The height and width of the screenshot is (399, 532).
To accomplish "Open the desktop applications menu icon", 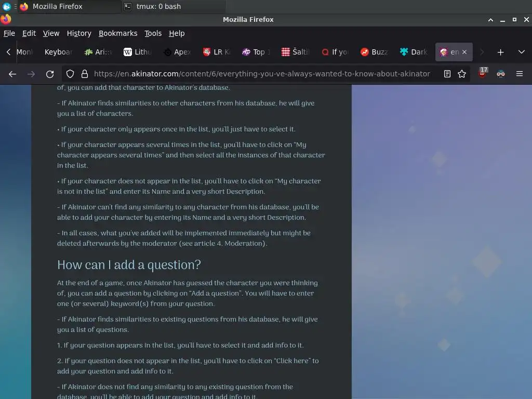I will 6,6.
